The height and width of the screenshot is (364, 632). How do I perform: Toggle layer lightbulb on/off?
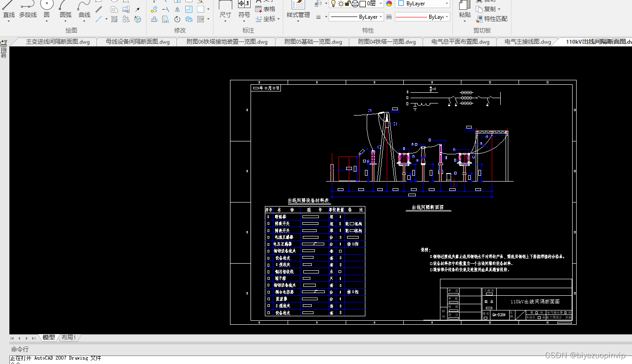coord(333,4)
